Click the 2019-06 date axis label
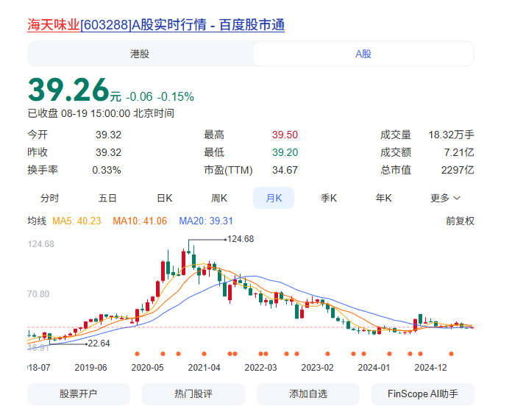The width and height of the screenshot is (512, 420). (90, 368)
